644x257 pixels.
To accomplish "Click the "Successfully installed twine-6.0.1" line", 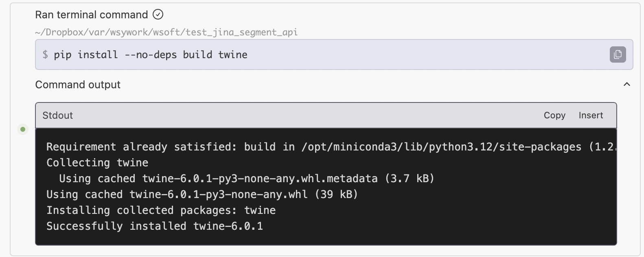I will pyautogui.click(x=155, y=226).
